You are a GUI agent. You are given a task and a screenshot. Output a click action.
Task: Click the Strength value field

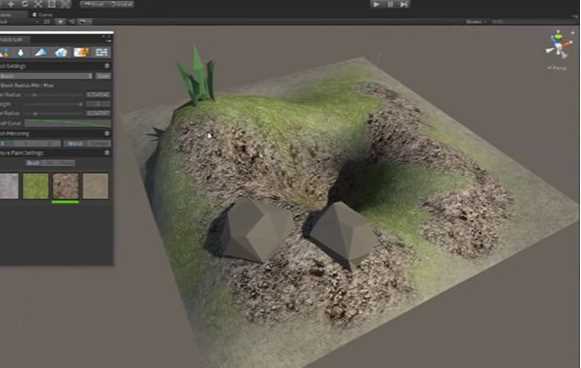click(98, 104)
